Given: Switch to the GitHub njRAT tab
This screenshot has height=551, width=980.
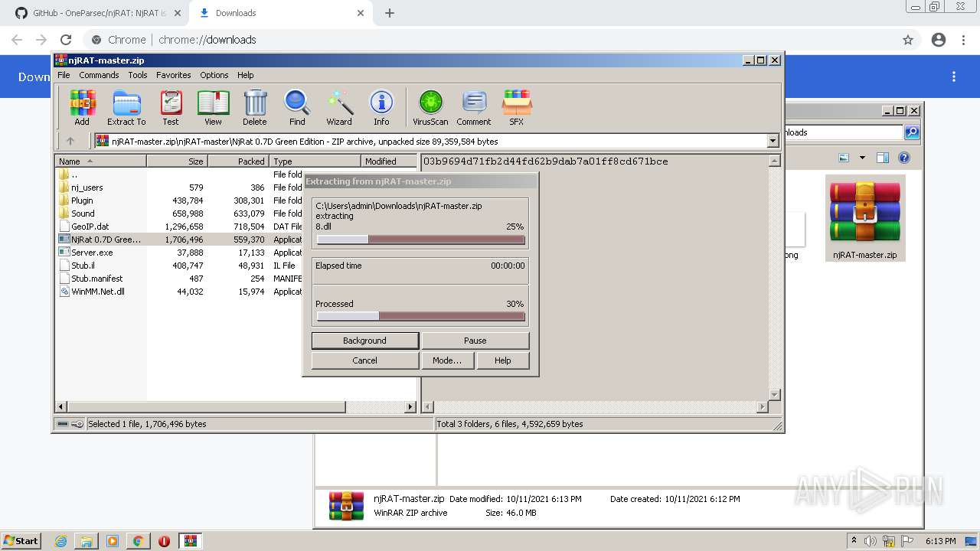Looking at the screenshot, I should click(99, 13).
